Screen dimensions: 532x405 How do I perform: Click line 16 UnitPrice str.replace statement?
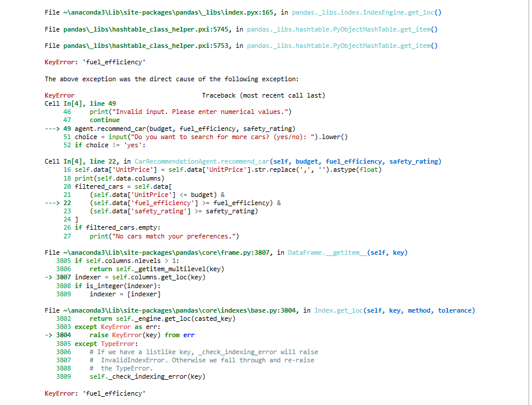228,169
